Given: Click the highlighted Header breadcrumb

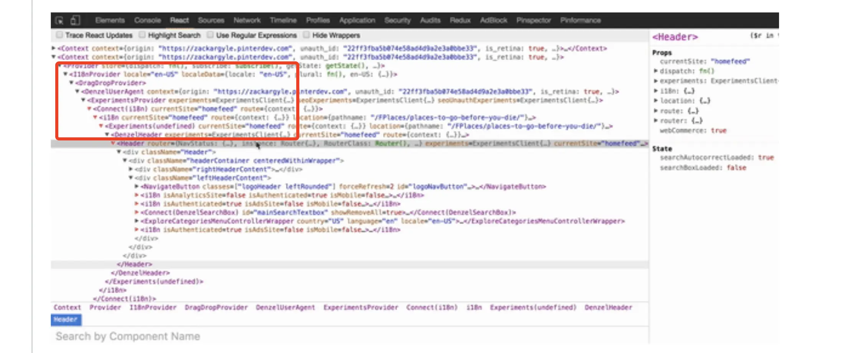Looking at the screenshot, I should [66, 320].
